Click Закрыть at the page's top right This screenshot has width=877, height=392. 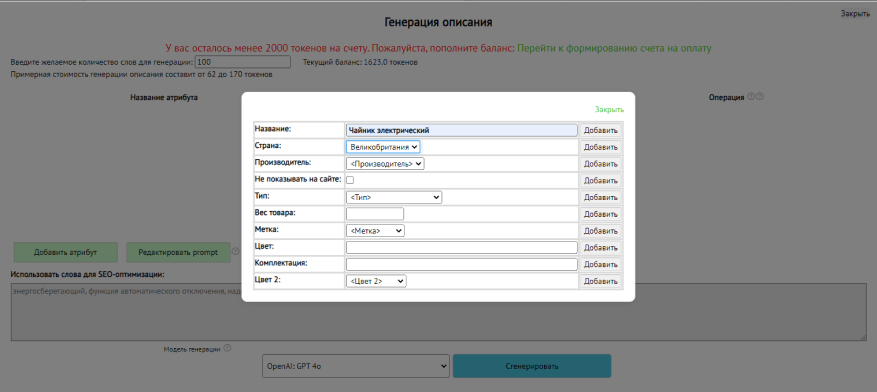(x=855, y=13)
